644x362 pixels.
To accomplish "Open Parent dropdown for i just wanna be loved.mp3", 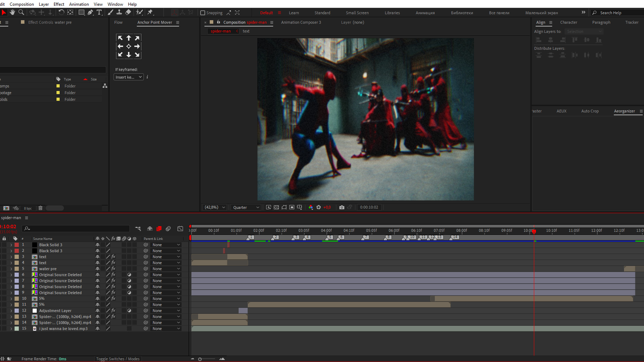I will pyautogui.click(x=166, y=329).
